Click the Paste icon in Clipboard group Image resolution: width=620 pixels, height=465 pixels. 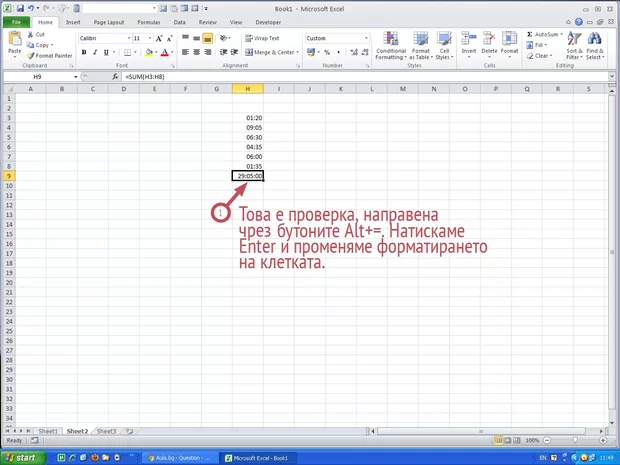coord(15,40)
